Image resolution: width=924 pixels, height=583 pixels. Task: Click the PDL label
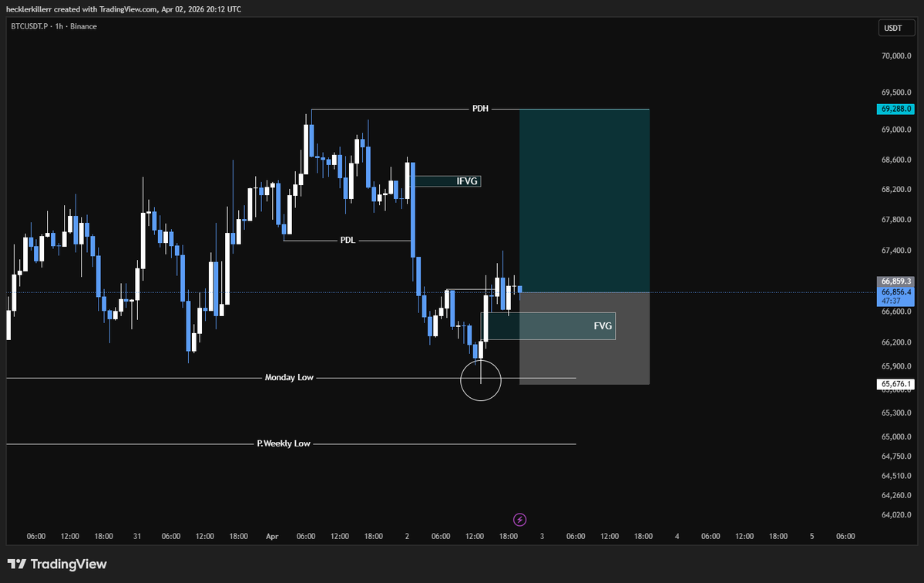click(348, 241)
